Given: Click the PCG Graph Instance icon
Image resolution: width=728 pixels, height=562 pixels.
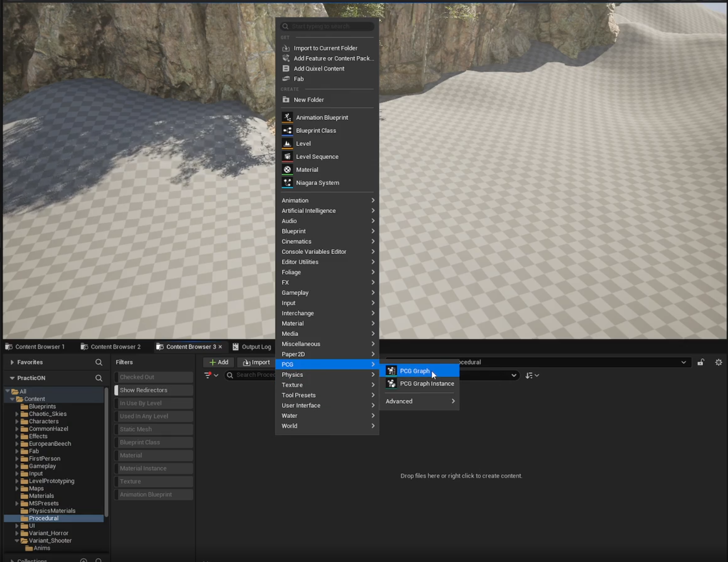Looking at the screenshot, I should tap(391, 384).
